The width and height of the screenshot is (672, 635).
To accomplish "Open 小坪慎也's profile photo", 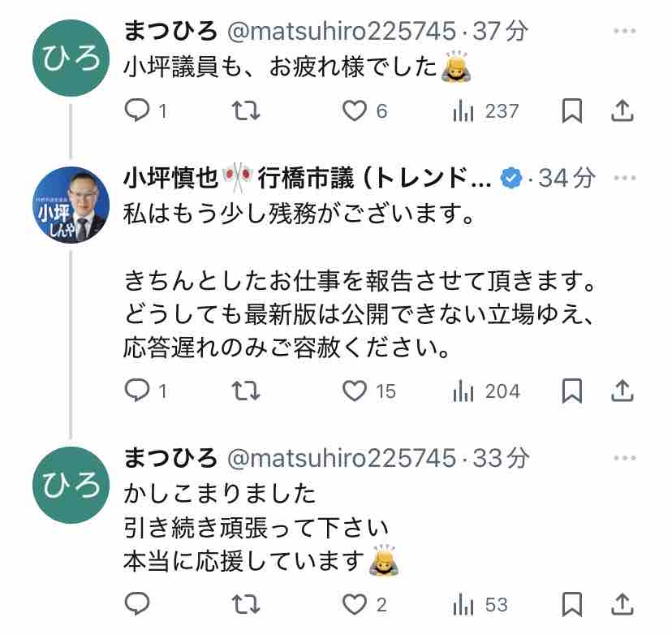I will click(71, 204).
